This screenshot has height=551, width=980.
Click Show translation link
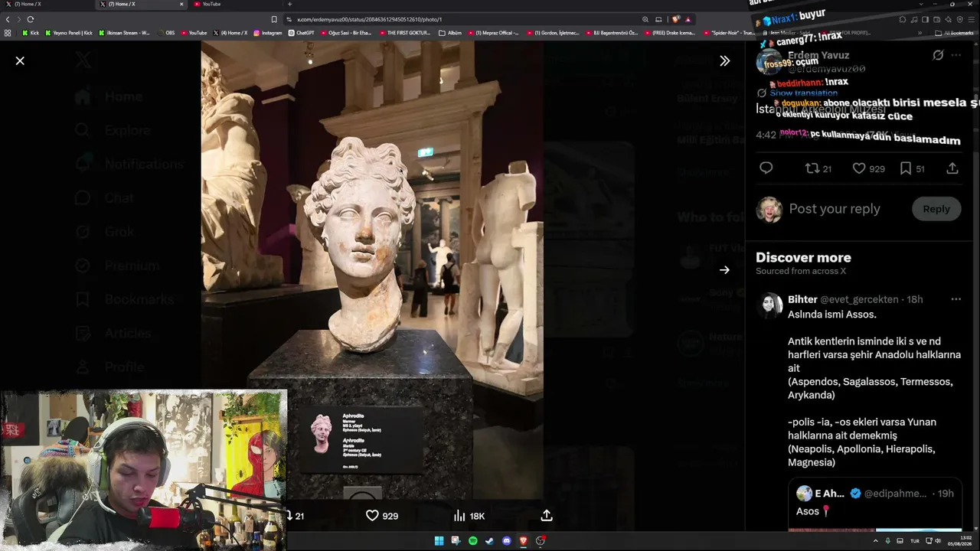(x=803, y=93)
